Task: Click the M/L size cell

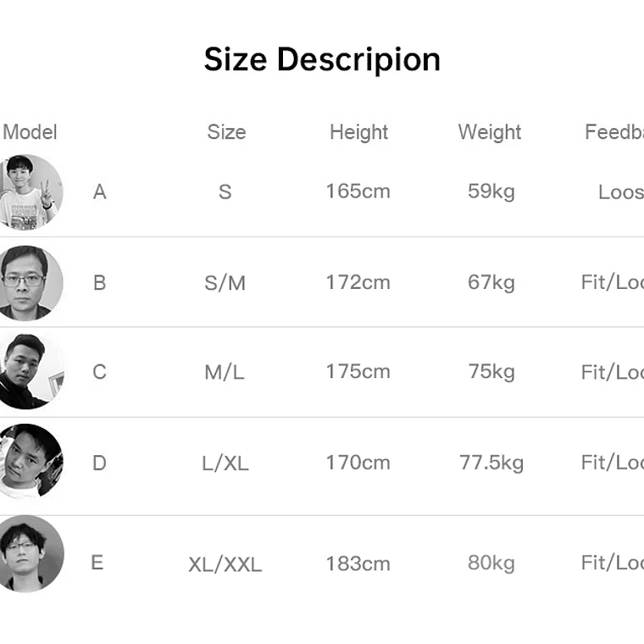Action: coord(225,372)
